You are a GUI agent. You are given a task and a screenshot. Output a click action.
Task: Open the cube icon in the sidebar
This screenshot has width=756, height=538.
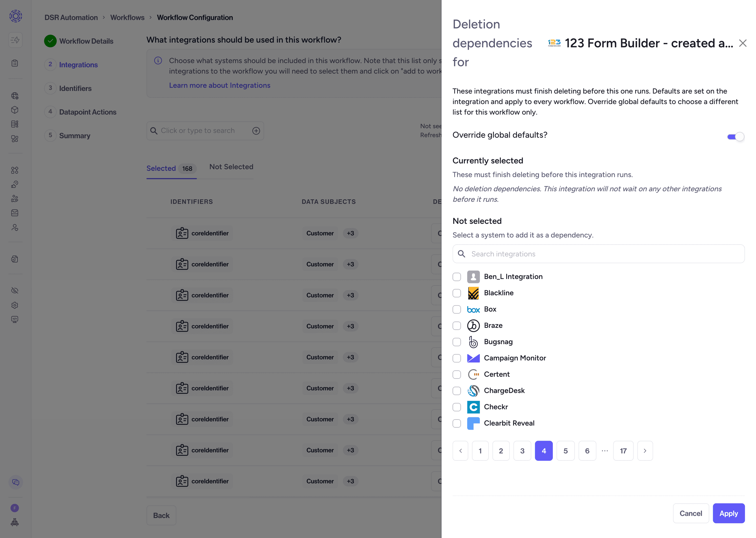pos(15,110)
